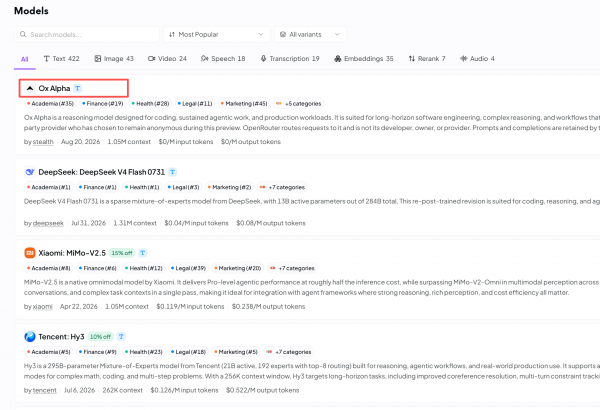Click Marketing (#5) tag on Tencent Hy3

pos(236,352)
